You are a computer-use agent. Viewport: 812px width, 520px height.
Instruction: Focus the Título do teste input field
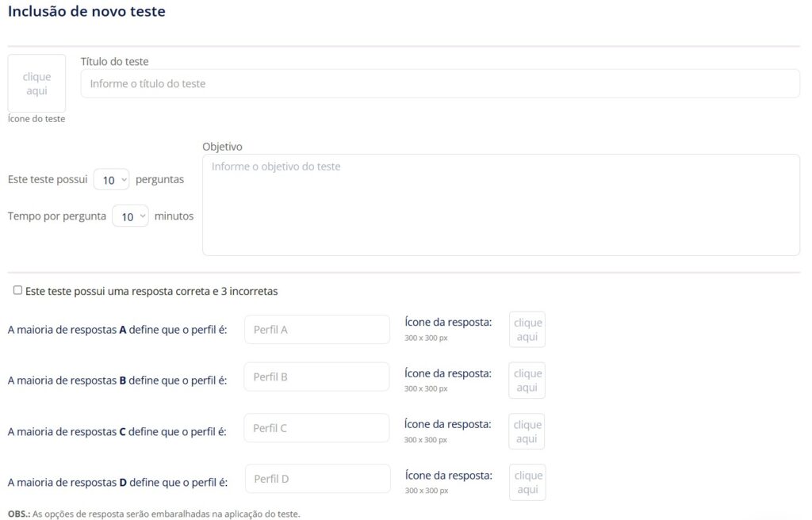[x=440, y=83]
